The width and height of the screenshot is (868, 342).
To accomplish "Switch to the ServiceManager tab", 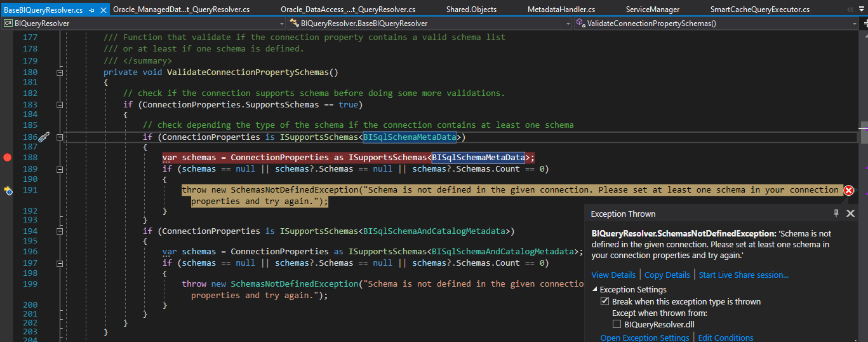I will [653, 10].
